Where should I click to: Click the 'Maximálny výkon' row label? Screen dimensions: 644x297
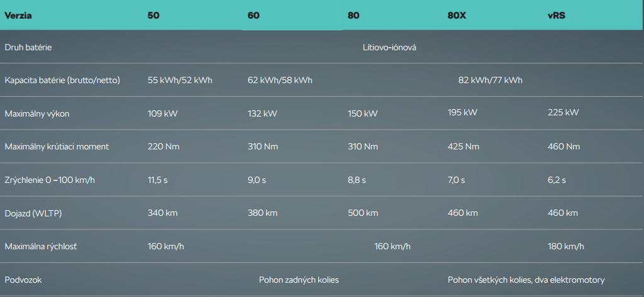[x=37, y=114]
